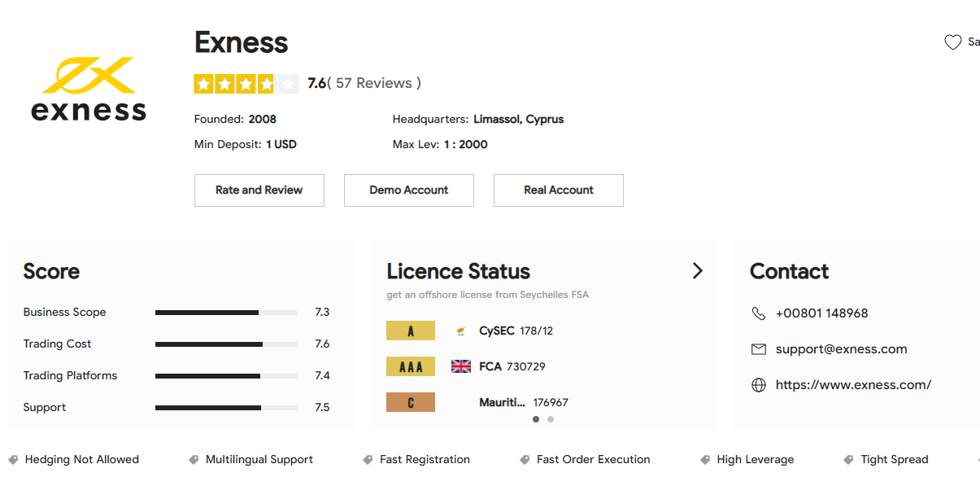The height and width of the screenshot is (486, 980).
Task: Click the brown C licence grade badge
Action: pos(411,402)
